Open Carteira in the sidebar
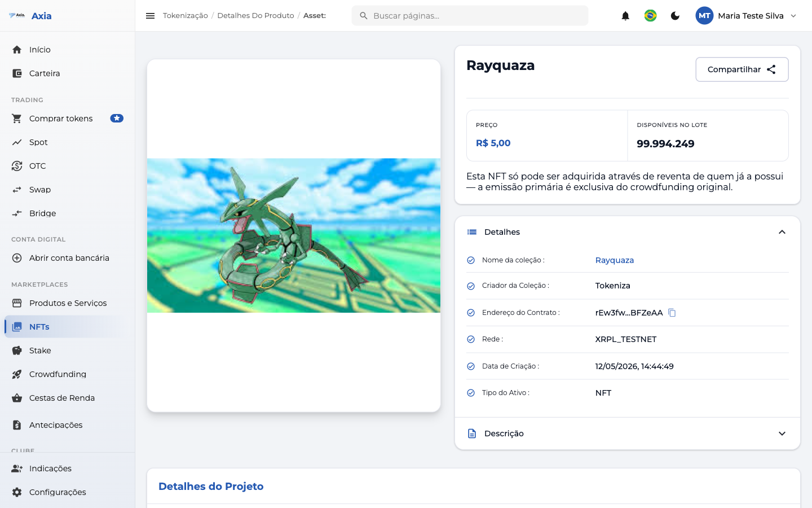The height and width of the screenshot is (508, 812). [x=68, y=73]
